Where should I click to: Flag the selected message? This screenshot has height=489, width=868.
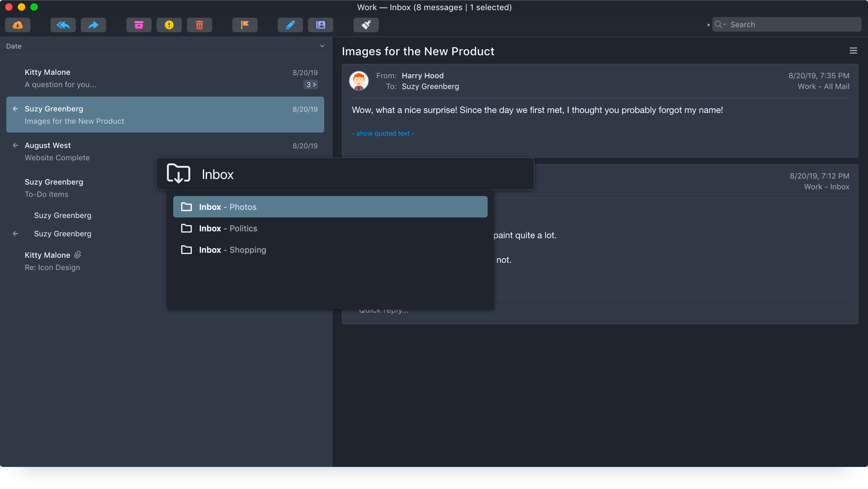point(245,24)
